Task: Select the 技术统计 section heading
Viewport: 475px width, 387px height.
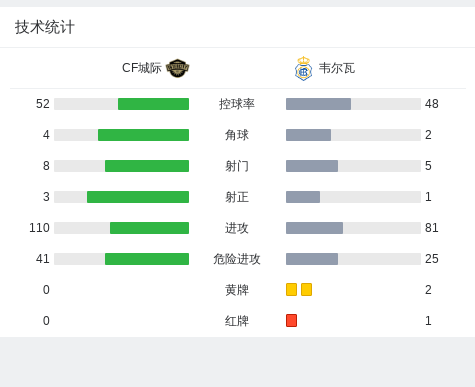Action: 45,27
